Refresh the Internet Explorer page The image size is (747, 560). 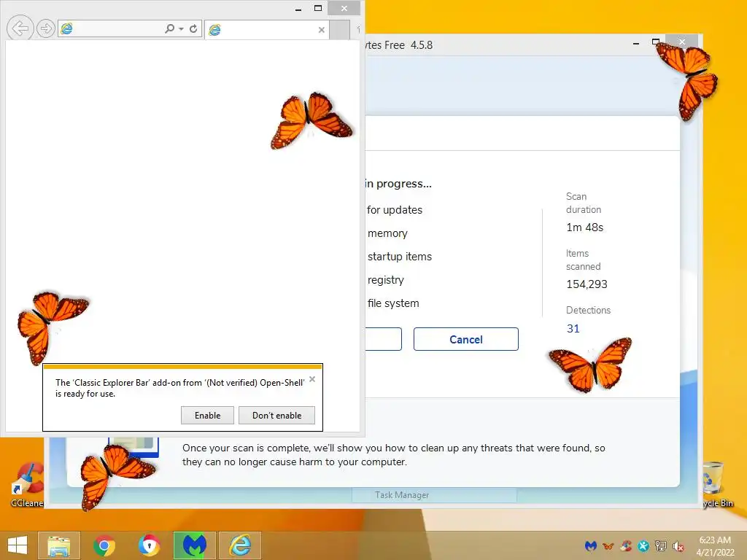tap(193, 28)
